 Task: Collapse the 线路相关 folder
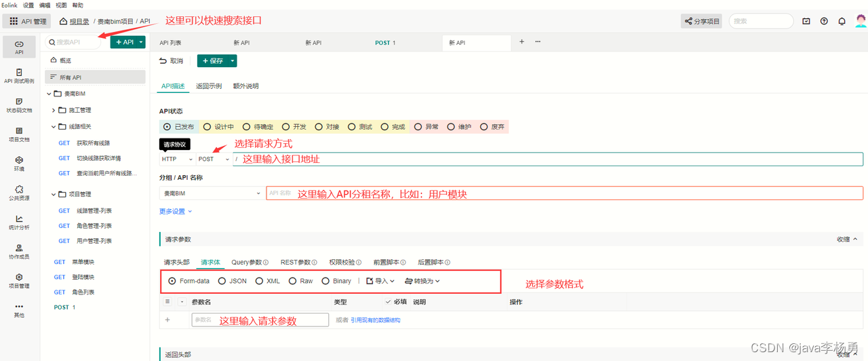(x=54, y=126)
